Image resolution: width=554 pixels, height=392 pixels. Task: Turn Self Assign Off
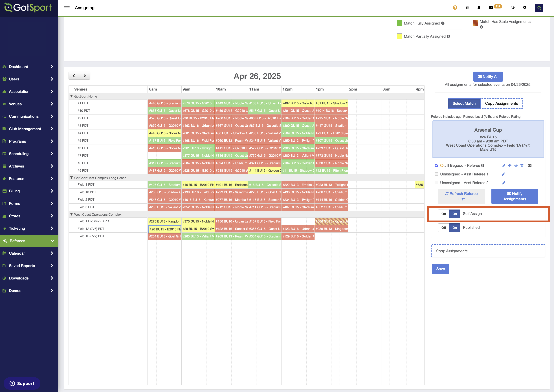pyautogui.click(x=444, y=214)
